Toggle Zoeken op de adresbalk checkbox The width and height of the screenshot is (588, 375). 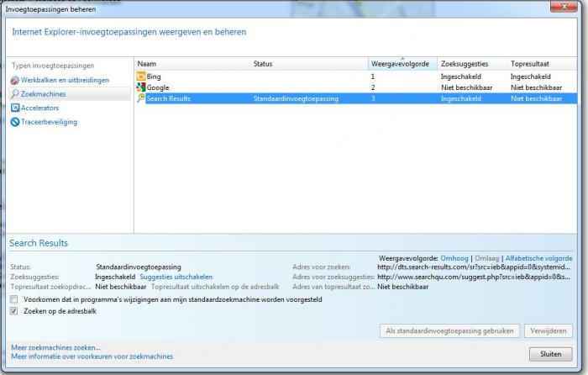[14, 311]
